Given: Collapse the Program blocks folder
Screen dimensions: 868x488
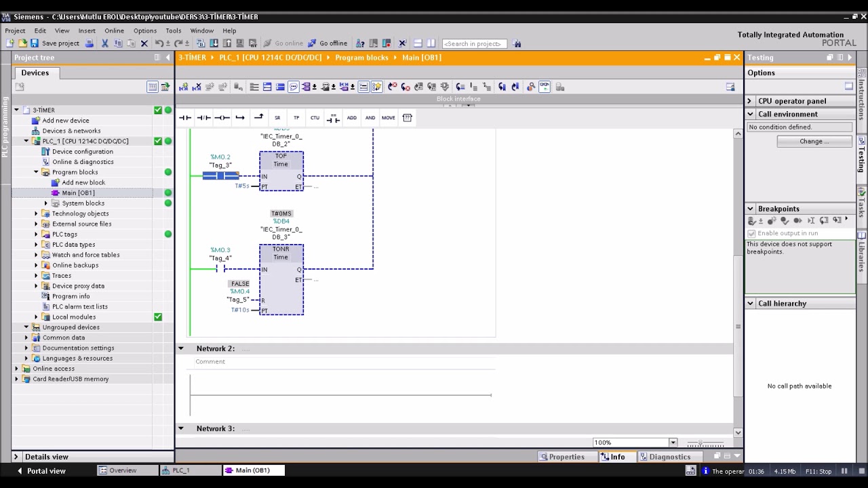Looking at the screenshot, I should tap(37, 172).
